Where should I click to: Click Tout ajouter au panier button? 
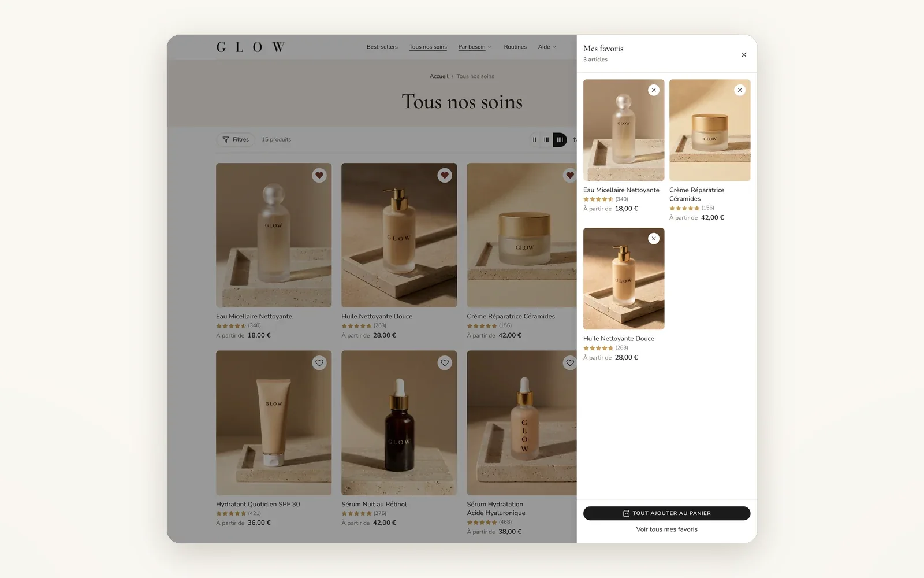coord(666,513)
